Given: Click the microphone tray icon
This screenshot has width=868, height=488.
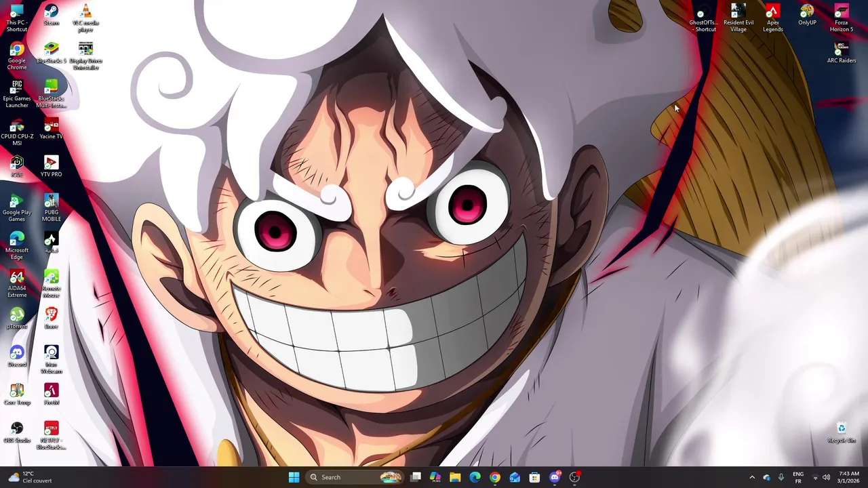Looking at the screenshot, I should [781, 477].
